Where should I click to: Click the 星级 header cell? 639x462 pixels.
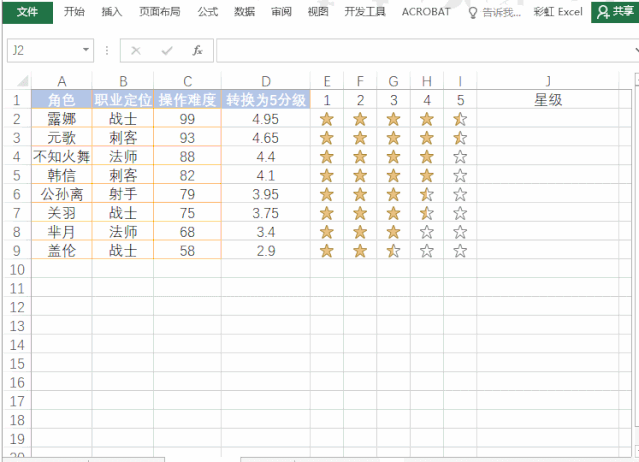(x=548, y=100)
